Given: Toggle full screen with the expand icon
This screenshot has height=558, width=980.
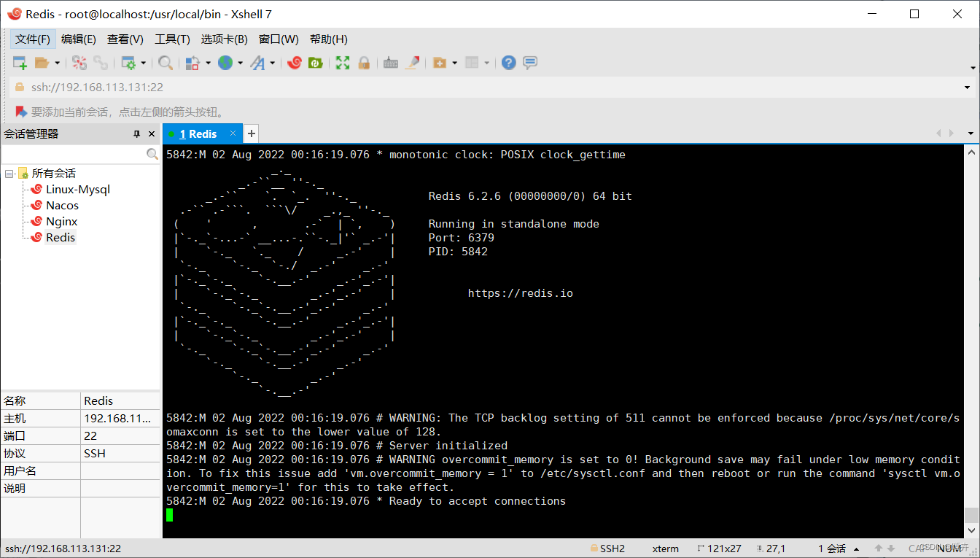Looking at the screenshot, I should pos(341,63).
